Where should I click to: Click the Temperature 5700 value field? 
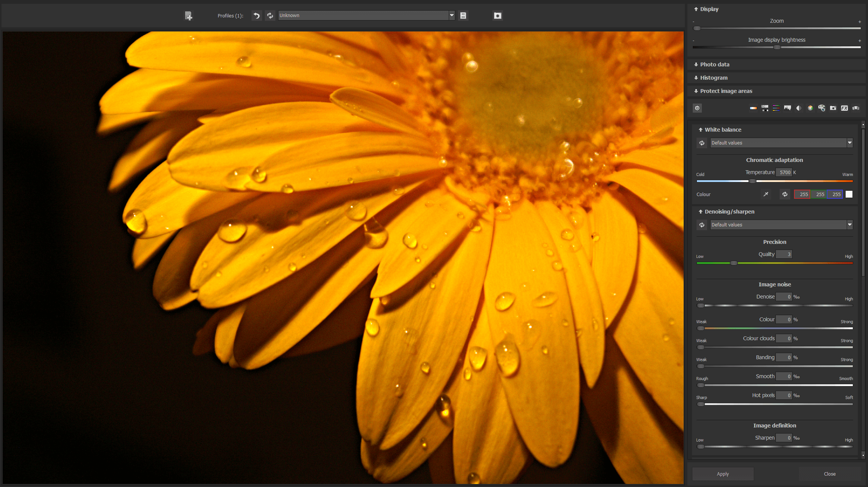tap(784, 173)
